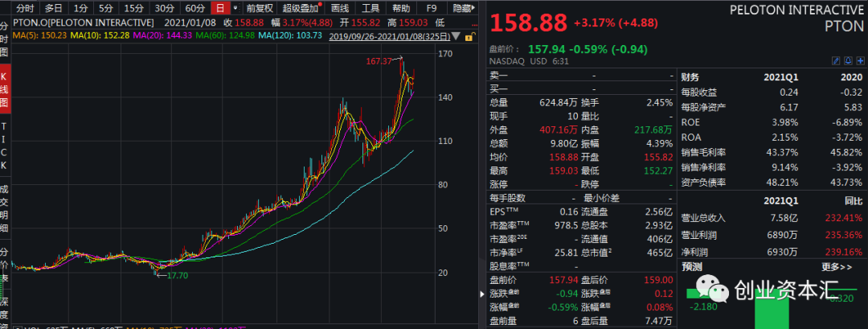
Task: Open the TICK sidebar view
Action: click(x=4, y=145)
